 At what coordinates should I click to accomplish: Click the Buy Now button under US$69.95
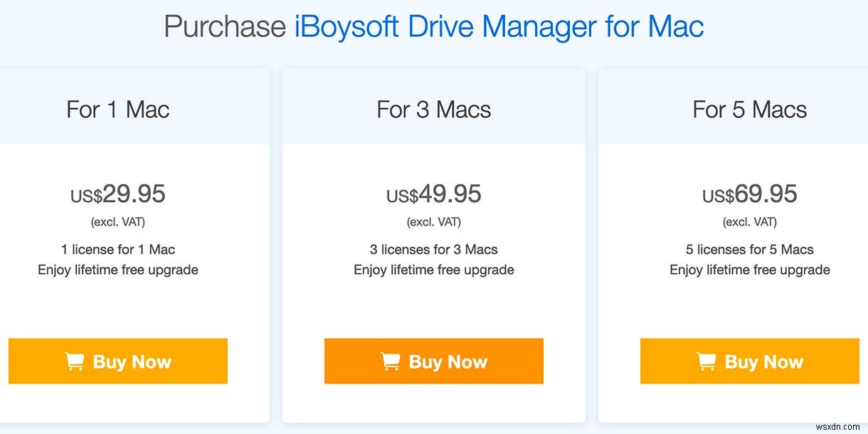tap(749, 361)
